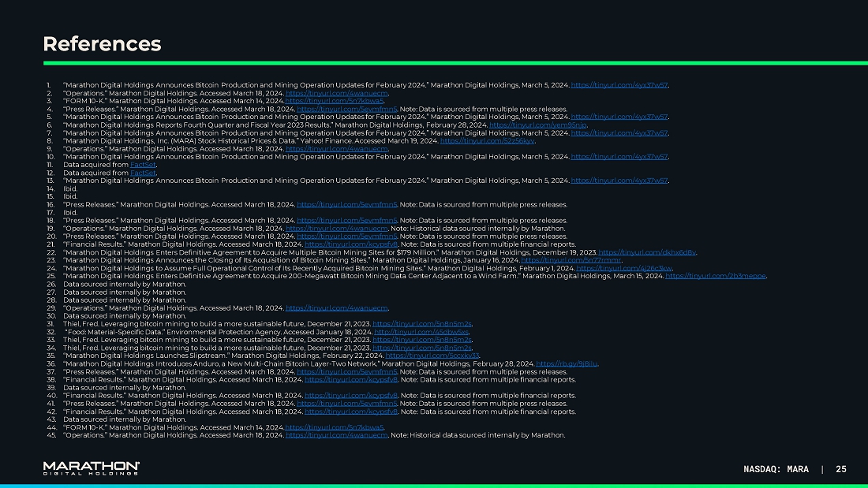Open the Press Releases link in reference 4
Image resolution: width=868 pixels, height=488 pixels.
[x=347, y=110]
